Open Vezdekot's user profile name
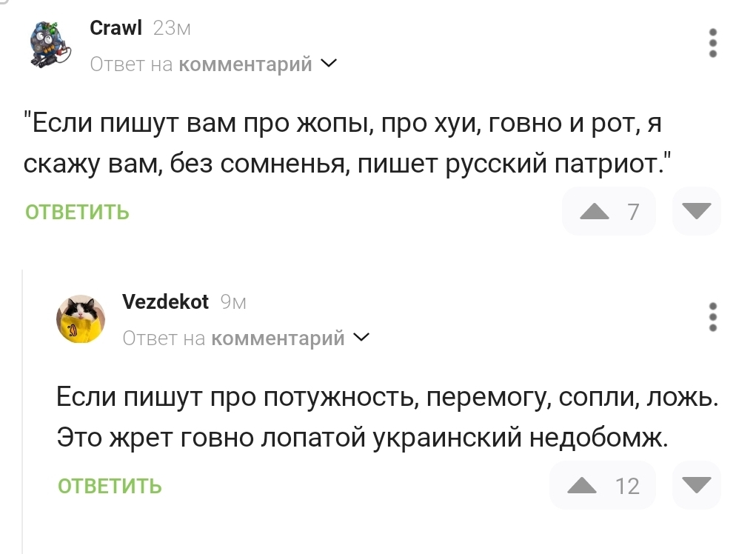The image size is (756, 554). click(x=165, y=301)
